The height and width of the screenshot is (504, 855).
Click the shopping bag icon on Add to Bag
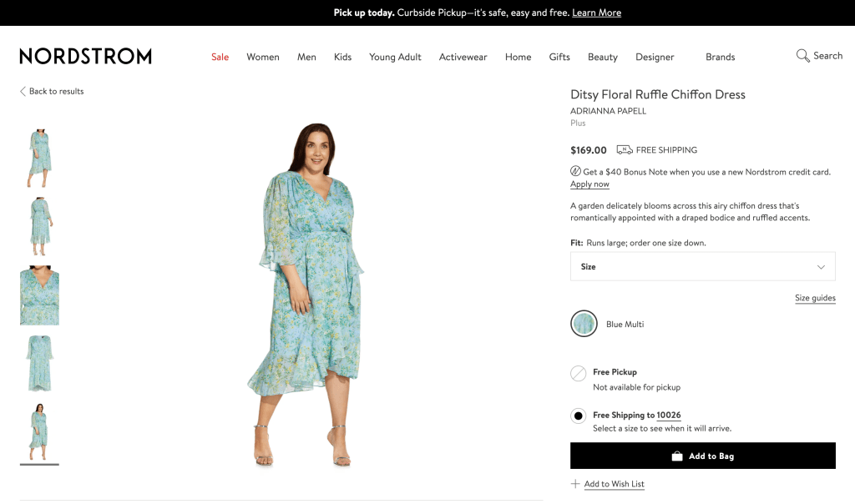coord(677,456)
